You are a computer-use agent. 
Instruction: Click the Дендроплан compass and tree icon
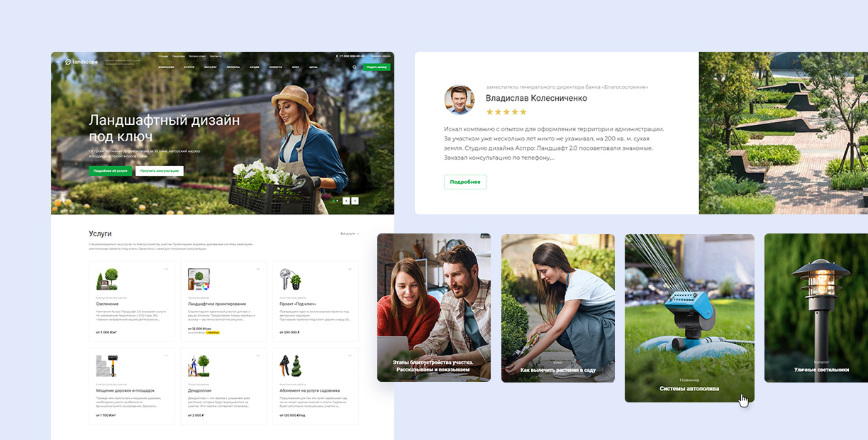click(199, 365)
